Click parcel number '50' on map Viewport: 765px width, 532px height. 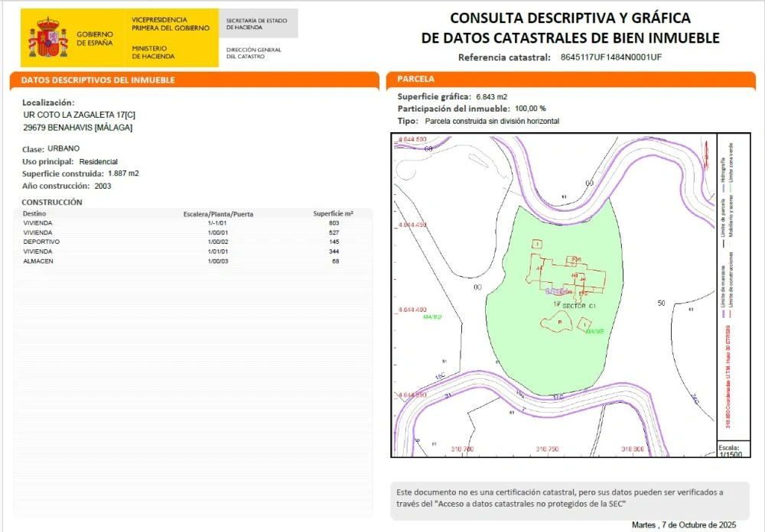click(661, 303)
